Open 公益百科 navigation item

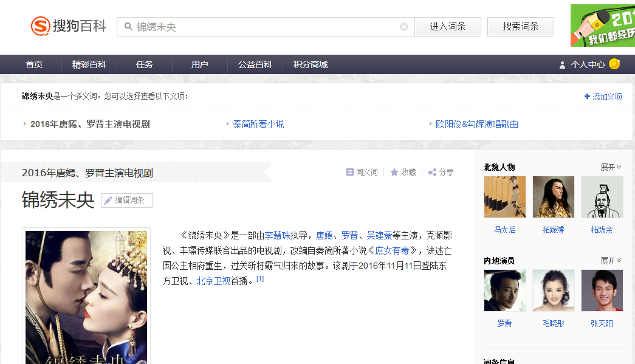coord(255,65)
